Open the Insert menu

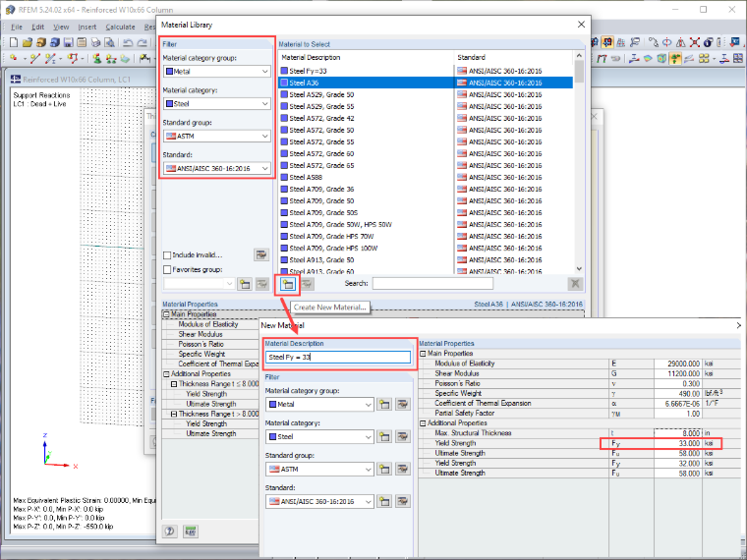click(x=87, y=28)
